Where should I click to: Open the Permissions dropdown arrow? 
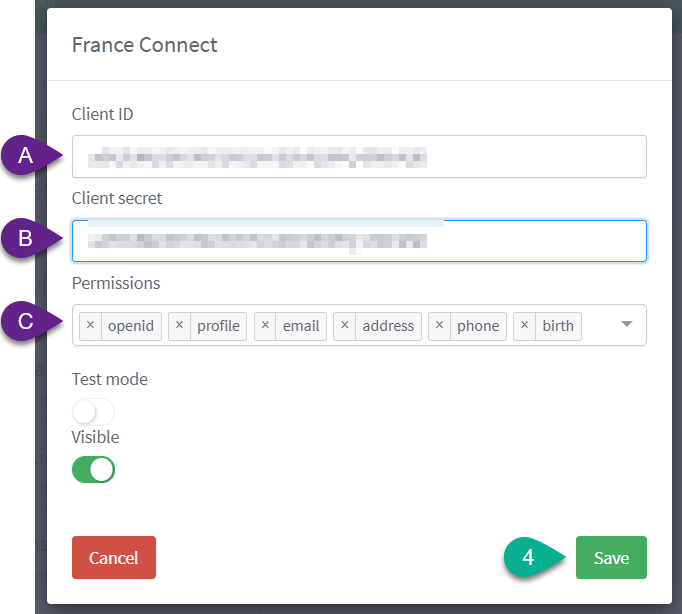(627, 324)
